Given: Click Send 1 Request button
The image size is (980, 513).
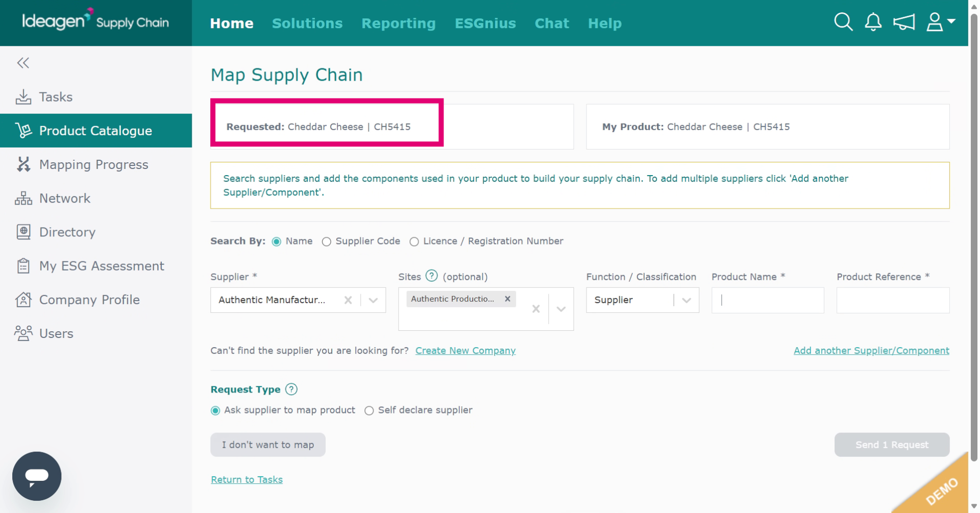Looking at the screenshot, I should click(892, 445).
